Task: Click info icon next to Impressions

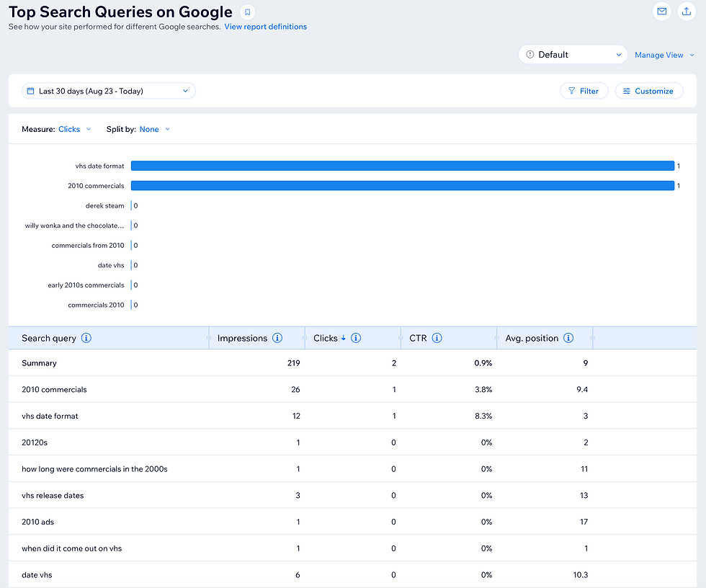Action: [277, 338]
